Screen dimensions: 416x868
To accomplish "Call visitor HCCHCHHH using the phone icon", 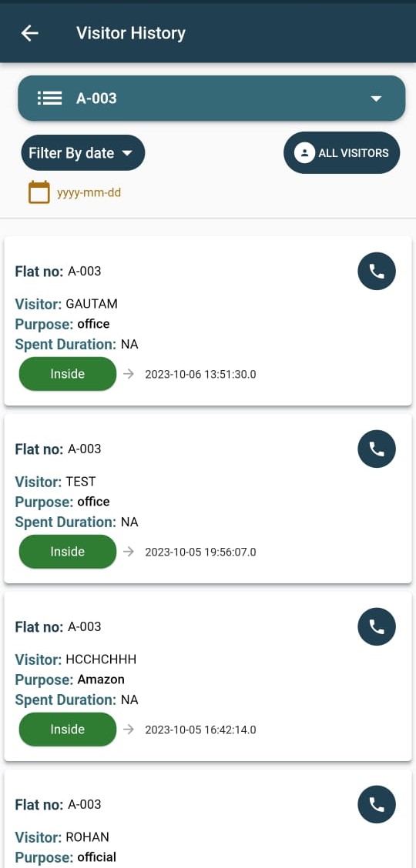I will (x=377, y=626).
